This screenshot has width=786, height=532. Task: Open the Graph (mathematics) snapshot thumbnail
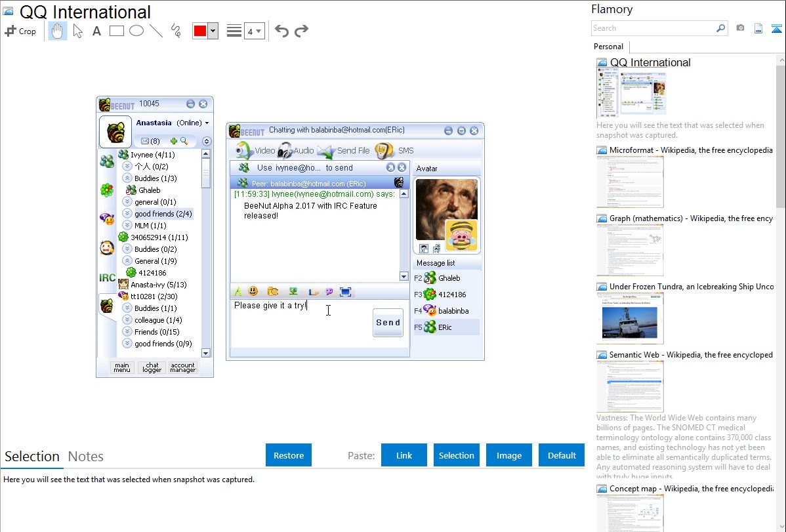630,250
